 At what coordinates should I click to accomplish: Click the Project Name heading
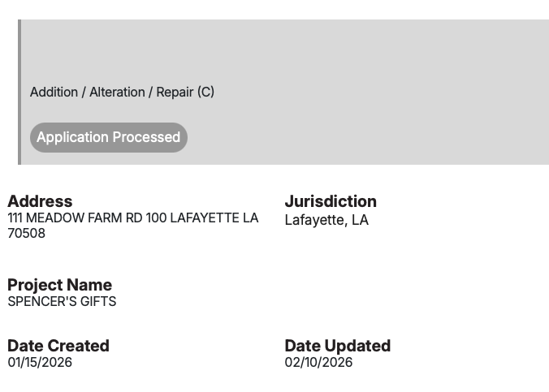point(60,285)
